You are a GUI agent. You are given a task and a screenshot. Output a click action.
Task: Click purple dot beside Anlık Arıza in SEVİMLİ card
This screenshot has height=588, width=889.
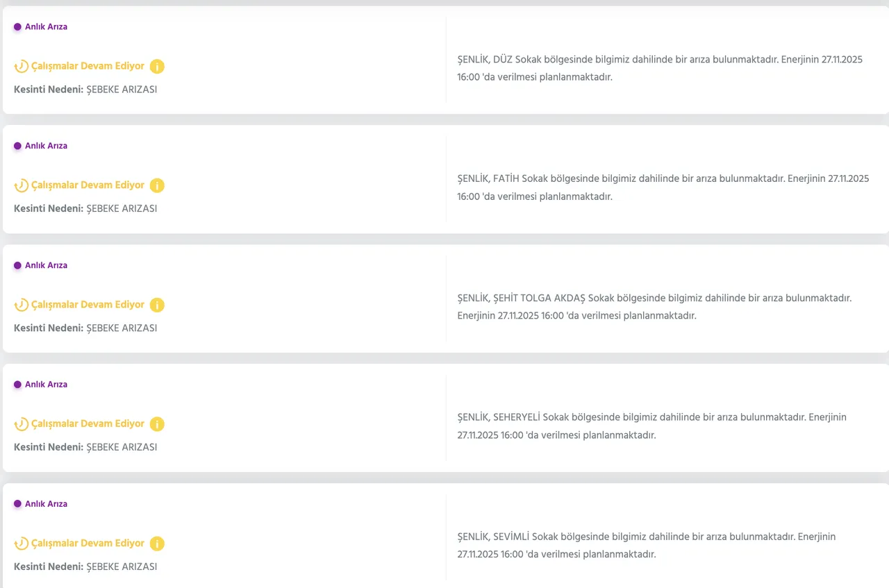[17, 504]
